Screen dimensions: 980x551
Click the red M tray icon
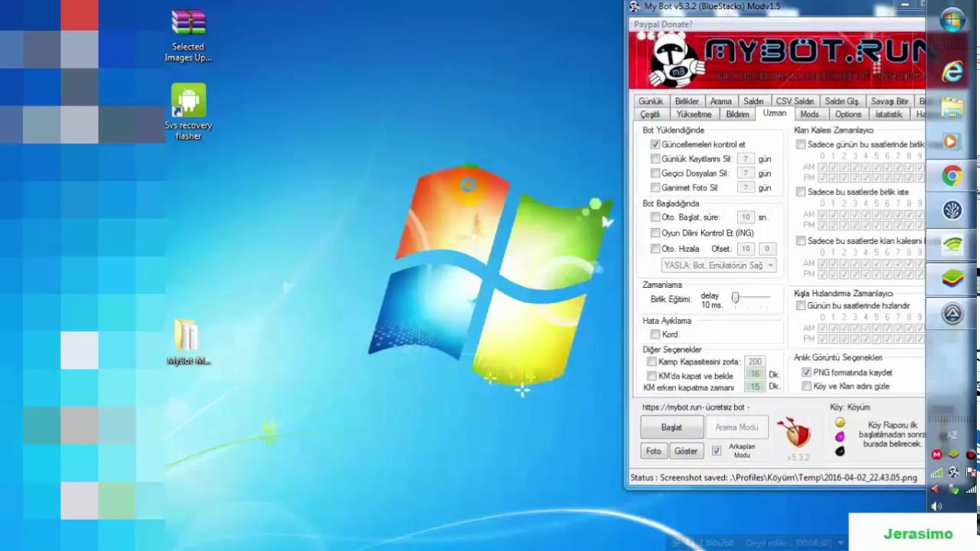pos(936,455)
